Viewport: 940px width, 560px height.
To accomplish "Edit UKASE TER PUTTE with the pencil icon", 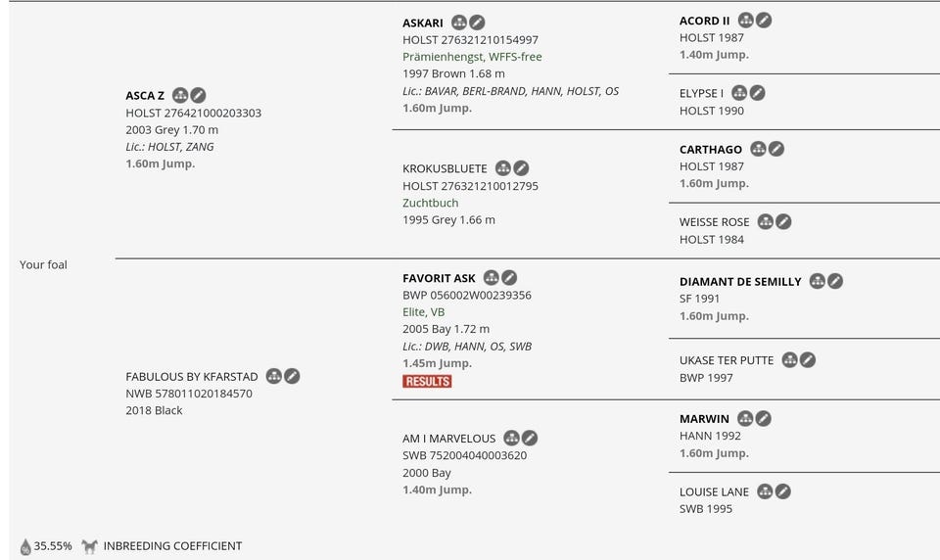I will 808,360.
